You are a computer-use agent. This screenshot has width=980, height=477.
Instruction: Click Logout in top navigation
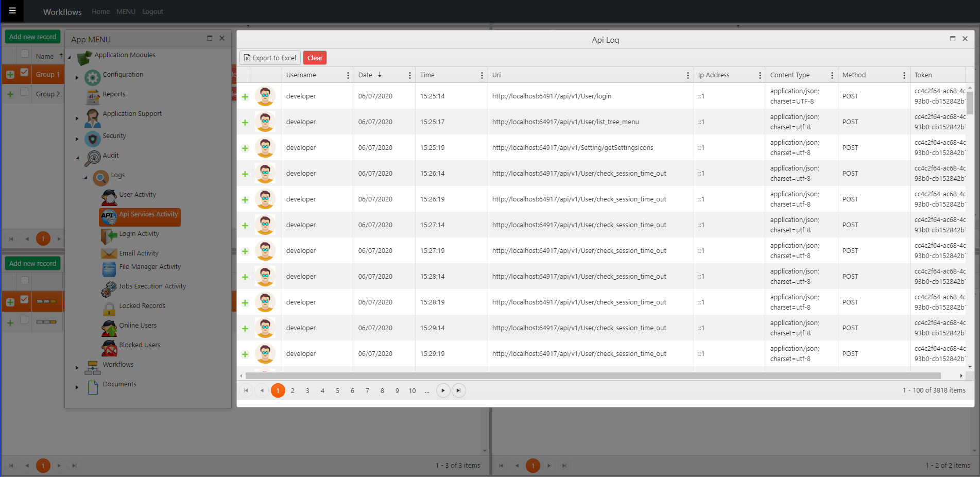[x=152, y=11]
